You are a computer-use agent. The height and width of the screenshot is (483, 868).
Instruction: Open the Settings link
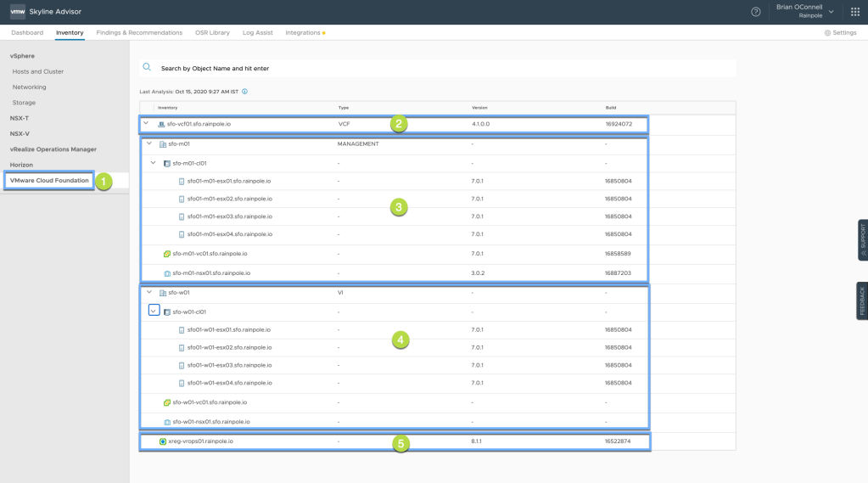840,33
